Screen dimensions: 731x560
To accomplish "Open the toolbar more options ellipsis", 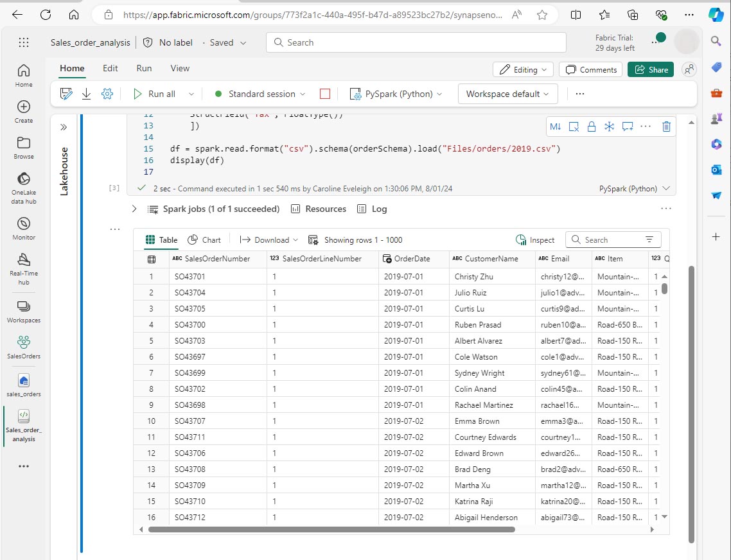I will coord(579,94).
